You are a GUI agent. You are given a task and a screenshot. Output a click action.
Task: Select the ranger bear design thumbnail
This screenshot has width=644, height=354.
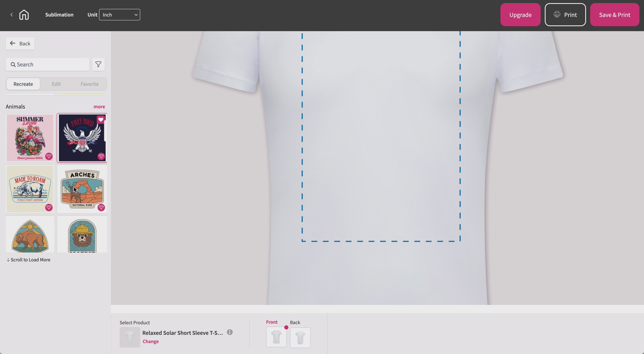tap(82, 235)
